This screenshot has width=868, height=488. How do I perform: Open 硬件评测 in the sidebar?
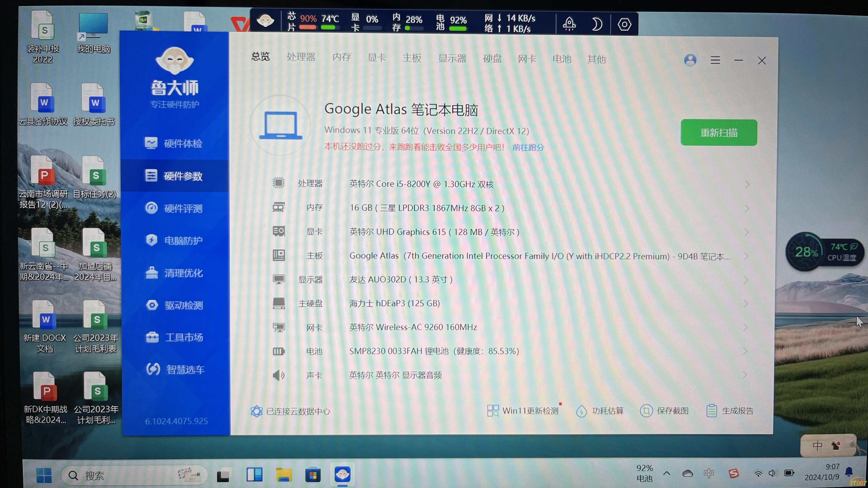174,208
